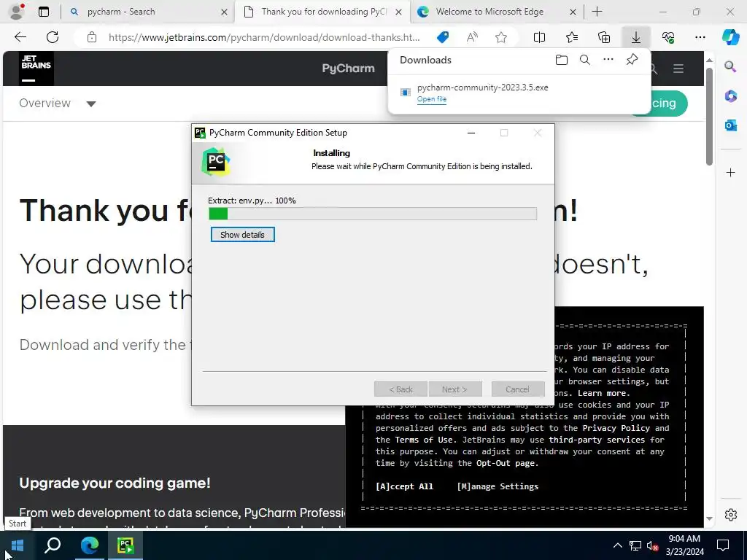This screenshot has width=747, height=560.
Task: Click Show details in the installer
Action: tap(242, 235)
